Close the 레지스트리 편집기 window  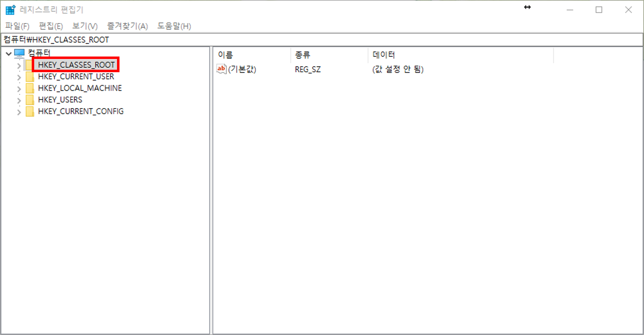(628, 10)
